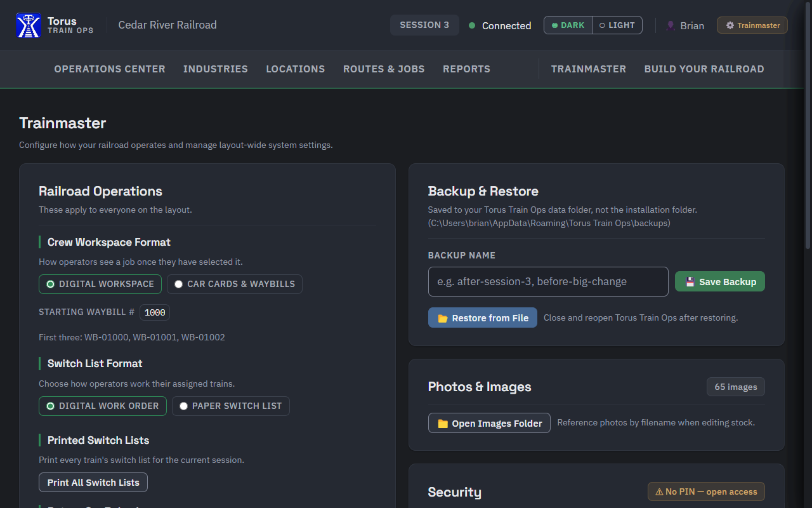The height and width of the screenshot is (508, 812).
Task: Print All Switch Lists
Action: click(93, 483)
